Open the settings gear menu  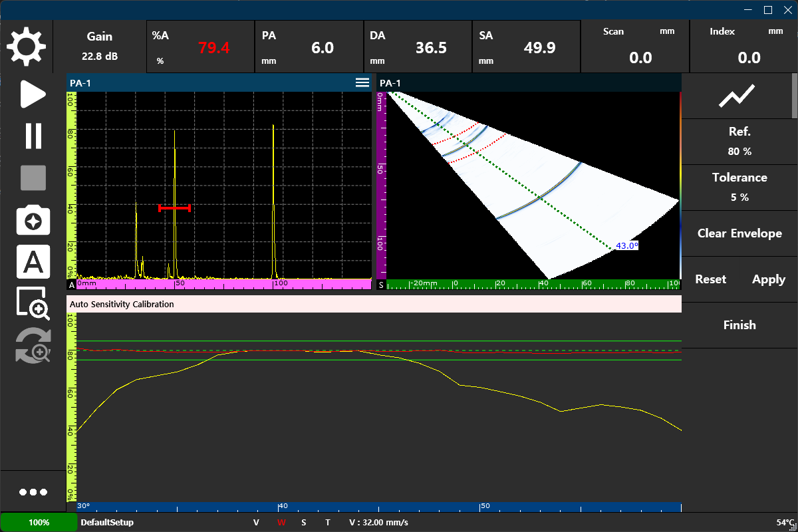27,47
